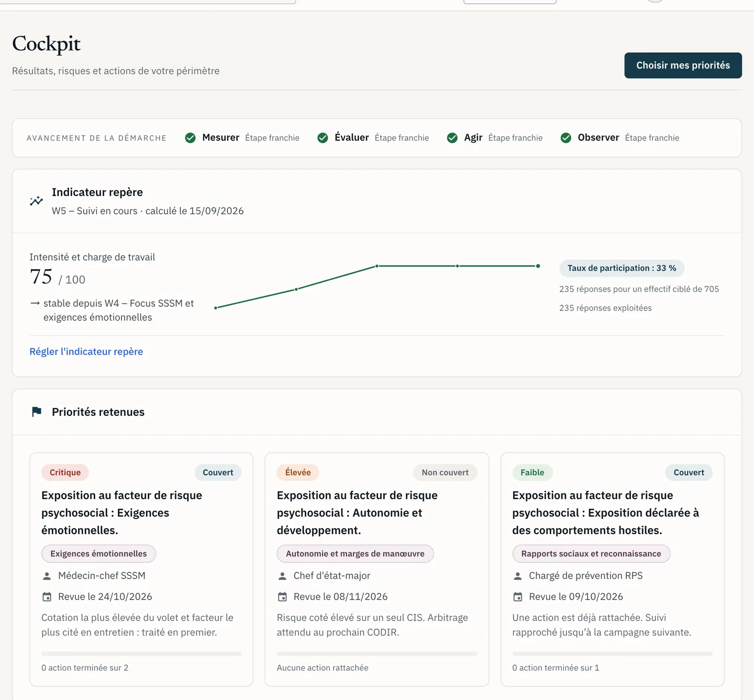Click the flag icon beside Priorités retenues

[x=37, y=412]
